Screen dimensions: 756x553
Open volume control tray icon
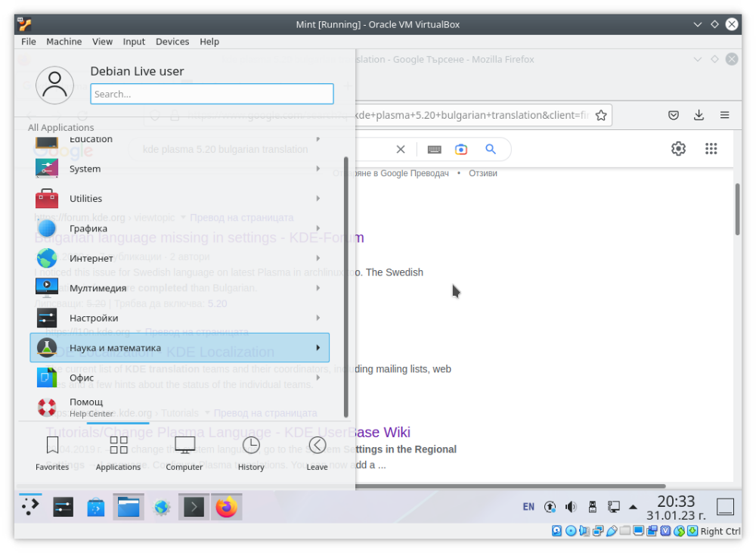pos(571,507)
